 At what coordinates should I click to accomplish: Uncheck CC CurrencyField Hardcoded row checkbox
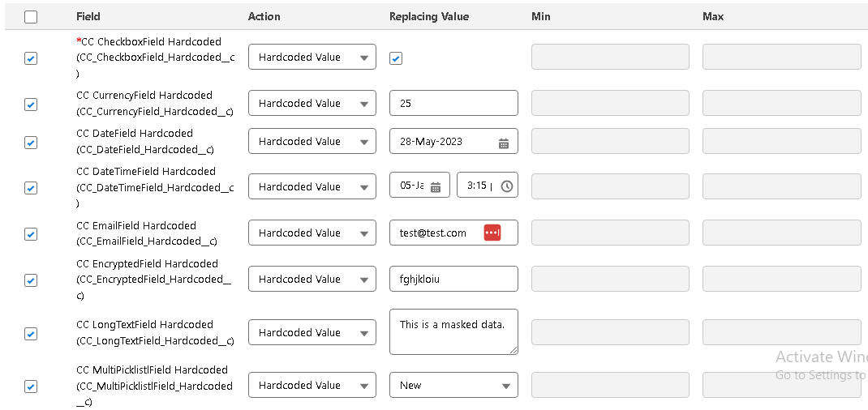pos(31,105)
